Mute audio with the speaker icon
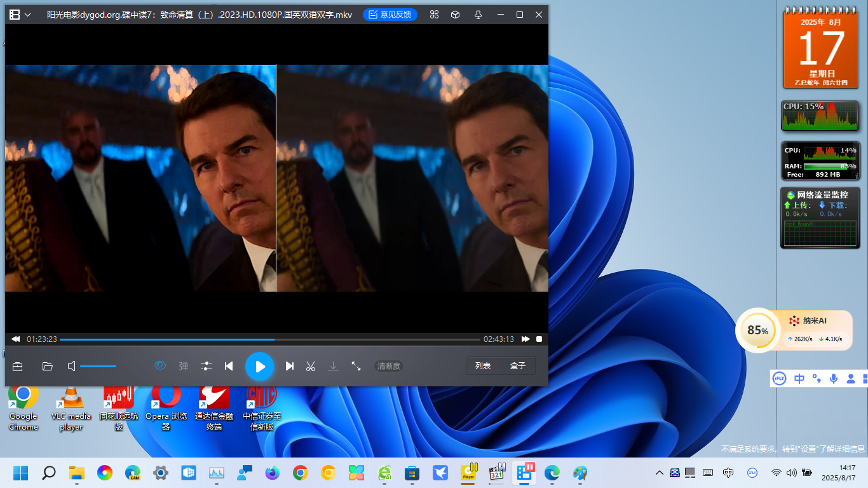This screenshot has height=488, width=868. pos(72,366)
